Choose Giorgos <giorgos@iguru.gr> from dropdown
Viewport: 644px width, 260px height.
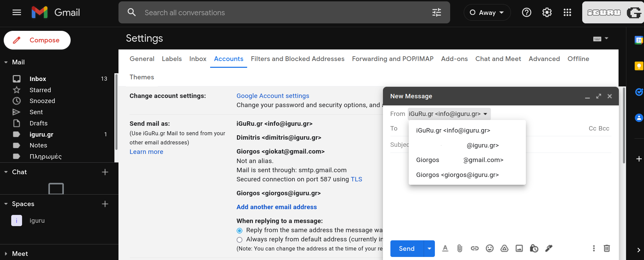(467, 175)
